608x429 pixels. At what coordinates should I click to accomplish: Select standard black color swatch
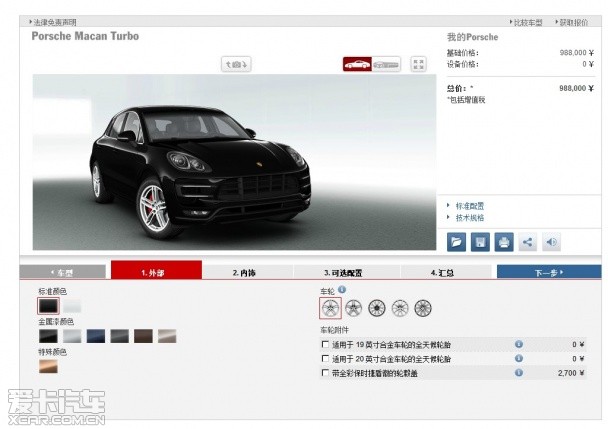(48, 306)
